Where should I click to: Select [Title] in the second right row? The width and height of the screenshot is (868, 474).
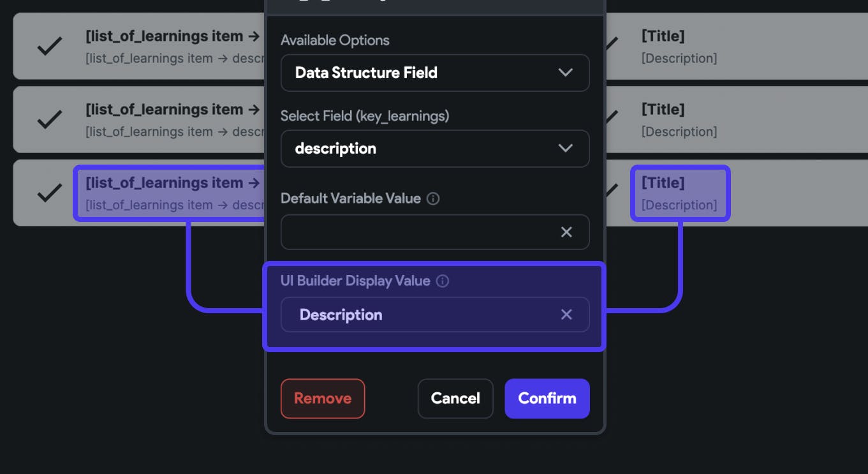tap(663, 110)
